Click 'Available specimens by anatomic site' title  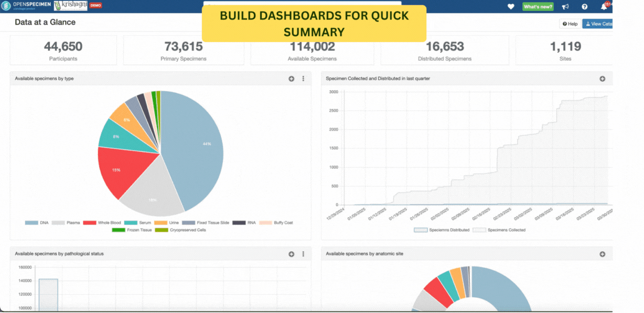coord(364,254)
